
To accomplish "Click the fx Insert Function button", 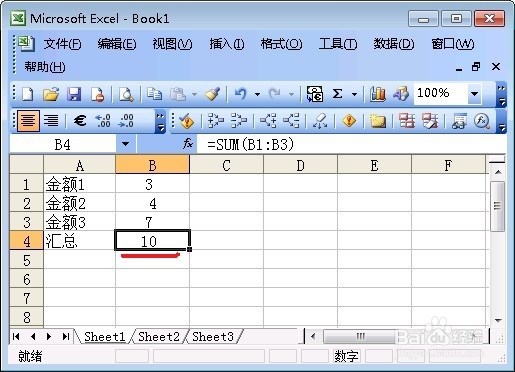I will (x=188, y=144).
